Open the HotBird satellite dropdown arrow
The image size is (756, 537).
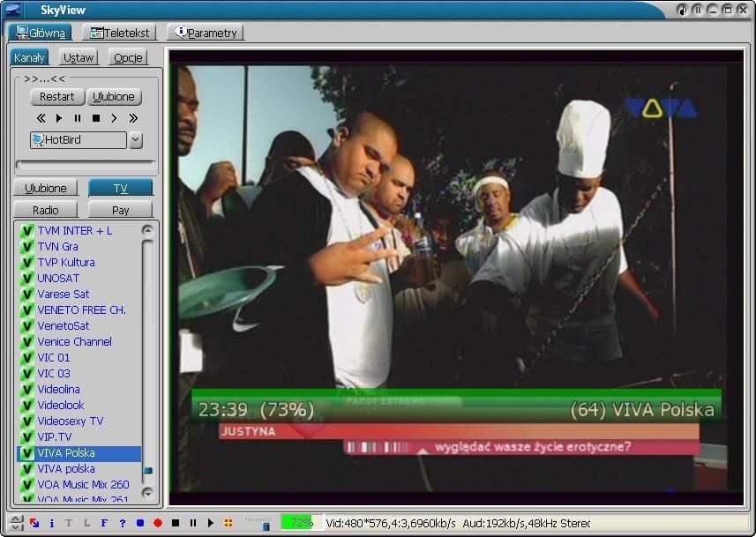tap(136, 140)
